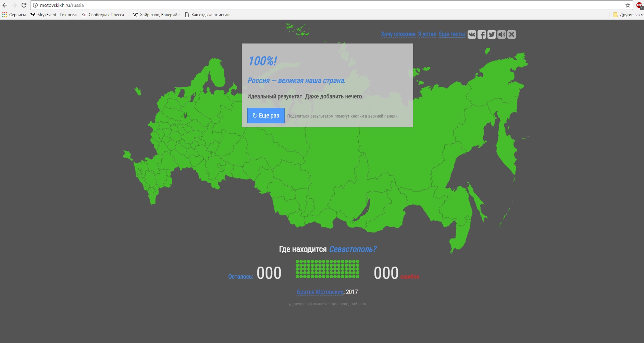Click the Идеальный результат message
The width and height of the screenshot is (644, 343).
(305, 96)
